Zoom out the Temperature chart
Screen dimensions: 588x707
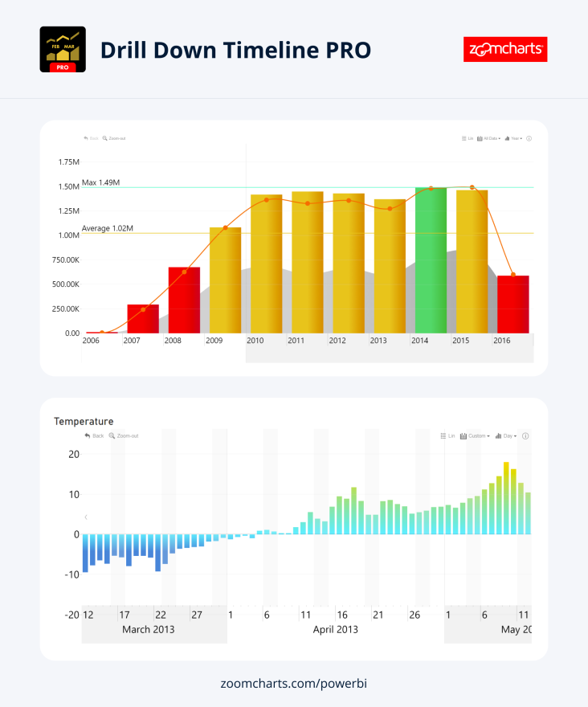(x=124, y=436)
